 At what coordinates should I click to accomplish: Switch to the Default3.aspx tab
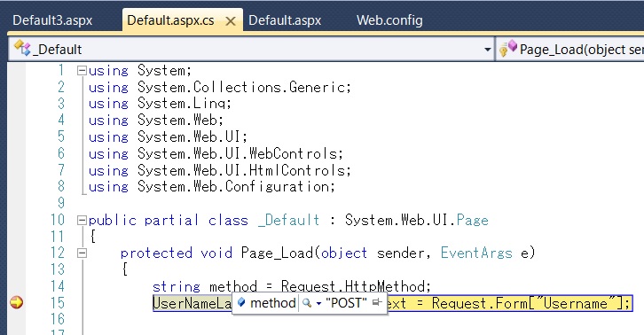(x=52, y=20)
